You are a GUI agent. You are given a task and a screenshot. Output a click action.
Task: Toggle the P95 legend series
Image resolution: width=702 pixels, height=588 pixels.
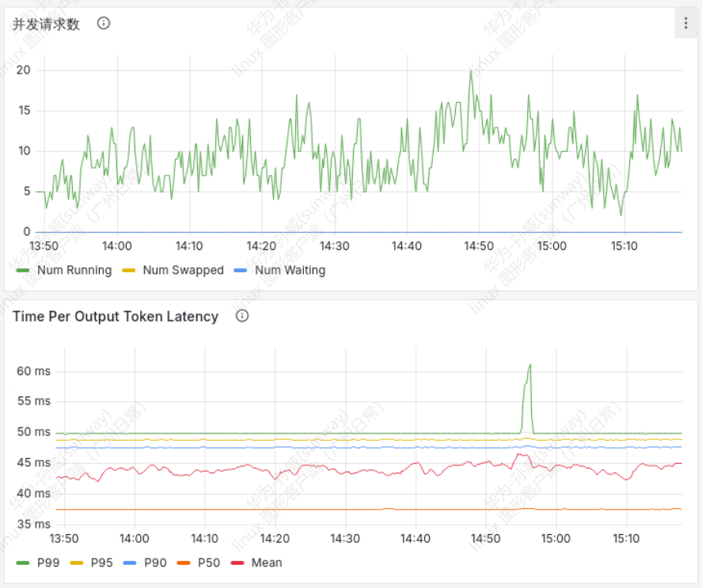[101, 563]
